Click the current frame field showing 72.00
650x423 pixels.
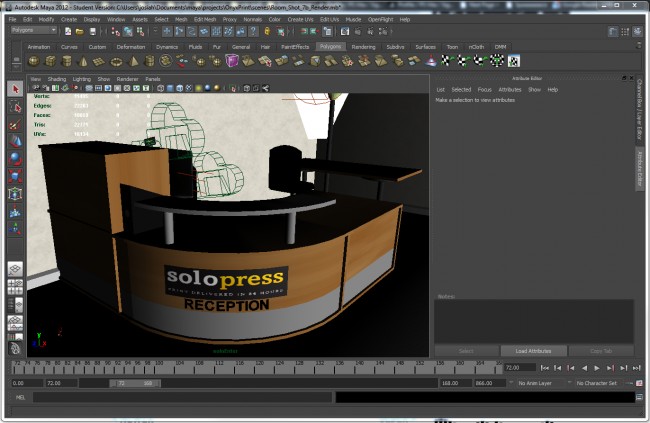[519, 368]
